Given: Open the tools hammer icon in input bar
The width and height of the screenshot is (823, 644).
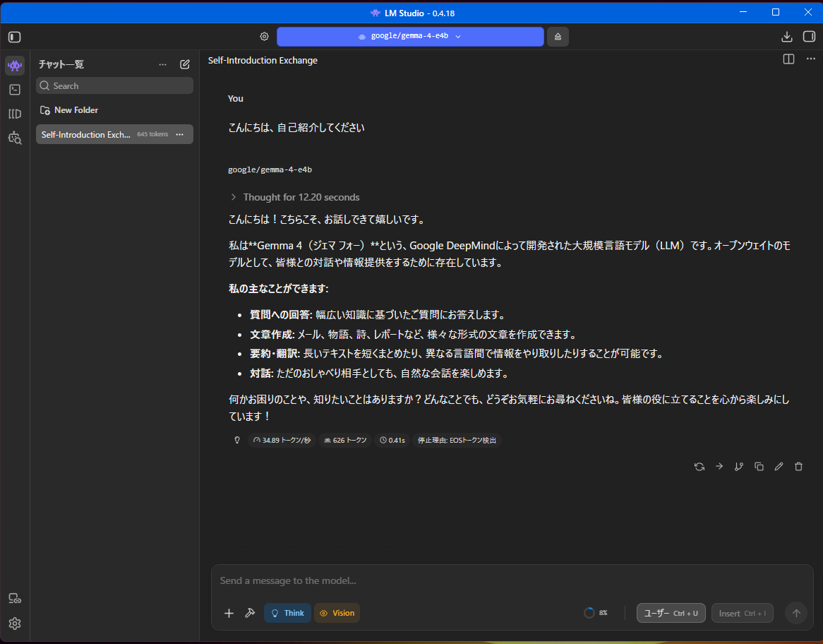Looking at the screenshot, I should point(250,613).
